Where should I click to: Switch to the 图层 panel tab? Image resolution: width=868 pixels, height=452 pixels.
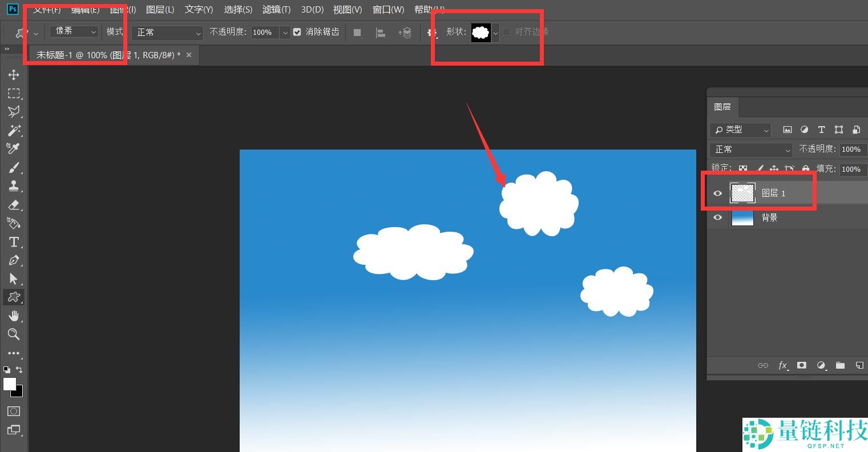(722, 107)
